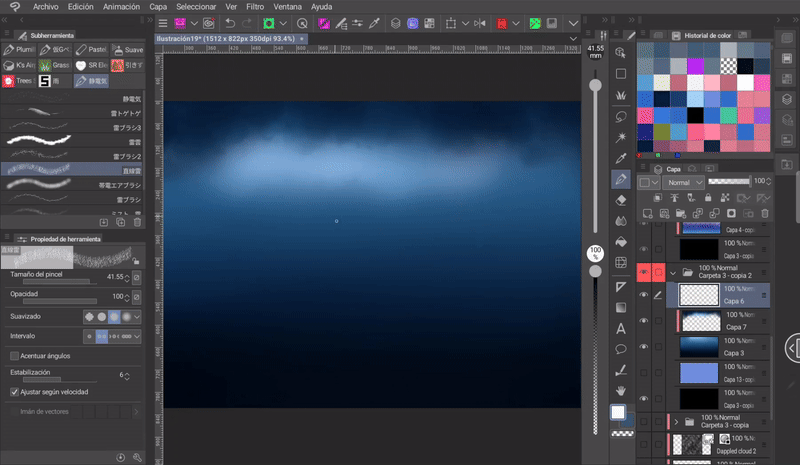
Task: Select the Eyedropper tool in tool palette
Action: [621, 158]
